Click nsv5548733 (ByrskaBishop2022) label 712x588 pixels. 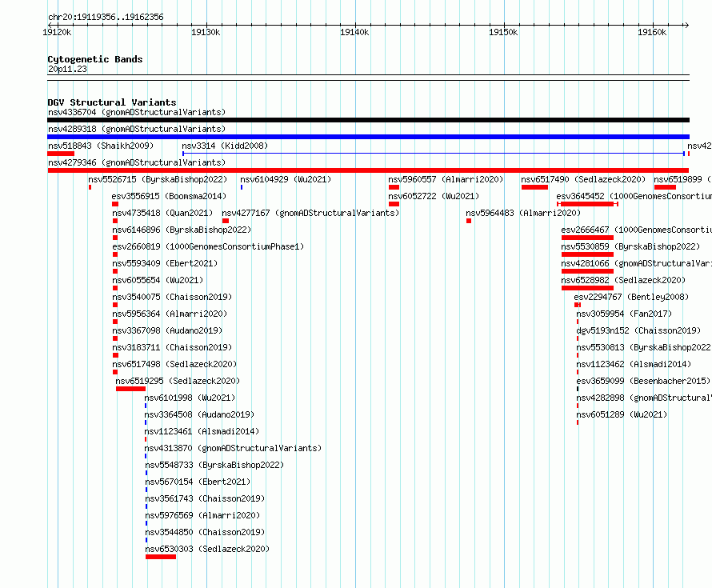214,465
